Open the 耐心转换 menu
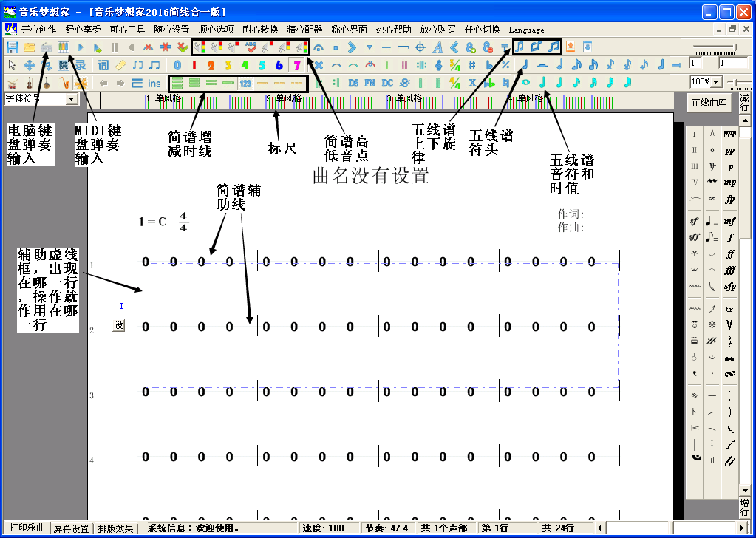The image size is (756, 538). 260,30
